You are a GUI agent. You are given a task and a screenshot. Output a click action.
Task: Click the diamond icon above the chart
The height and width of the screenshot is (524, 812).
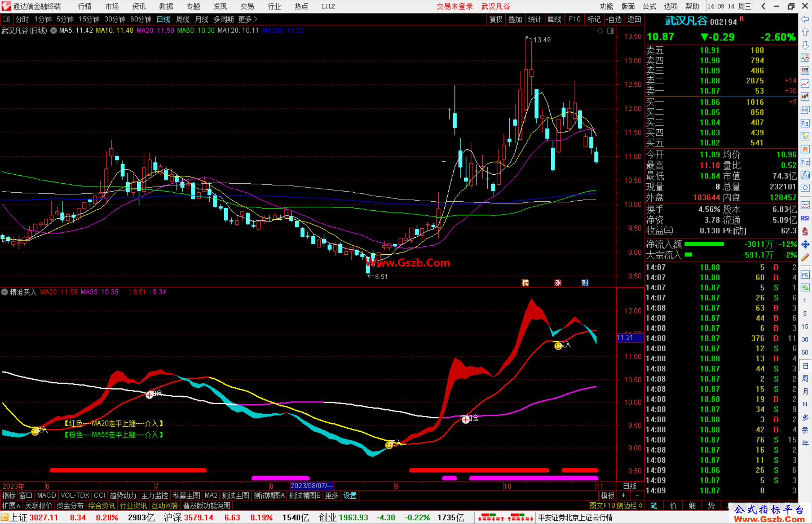tap(600, 31)
